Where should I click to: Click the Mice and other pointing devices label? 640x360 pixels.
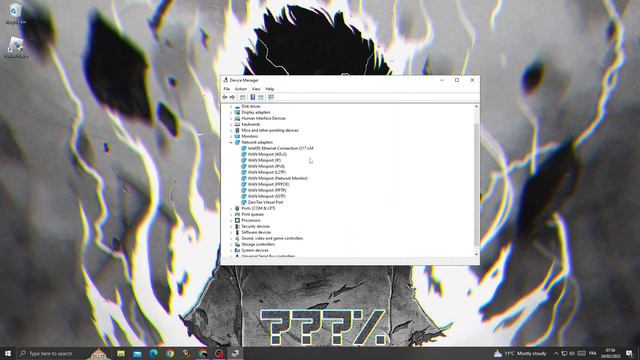pos(270,131)
